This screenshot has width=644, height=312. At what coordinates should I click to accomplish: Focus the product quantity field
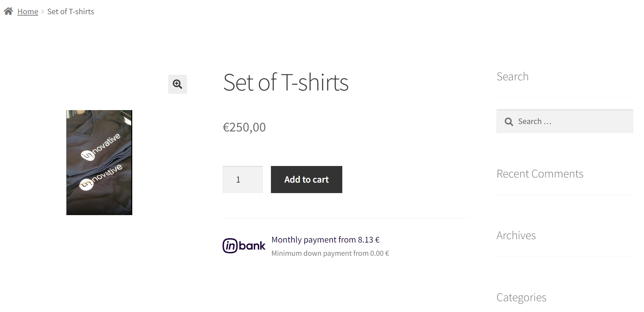243,180
